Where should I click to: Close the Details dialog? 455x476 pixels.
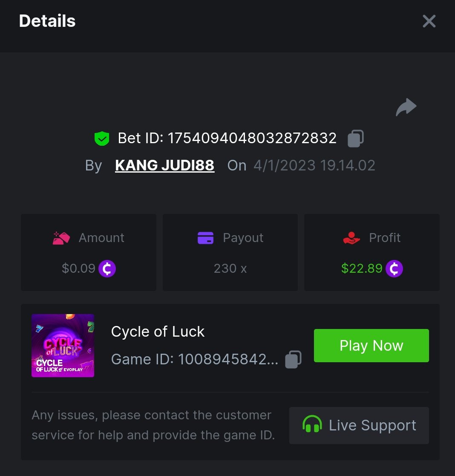click(429, 21)
